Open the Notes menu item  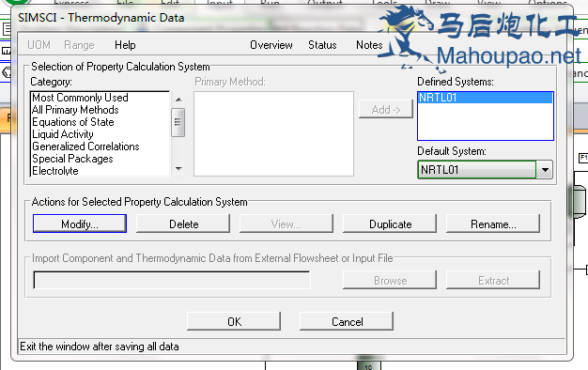click(369, 45)
